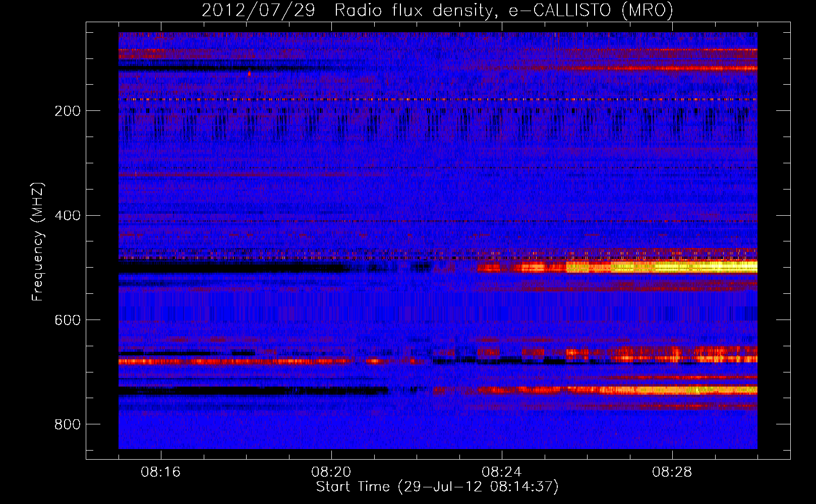816x504 pixels.
Task: Click the 08:16 time tick label
Action: point(161,472)
